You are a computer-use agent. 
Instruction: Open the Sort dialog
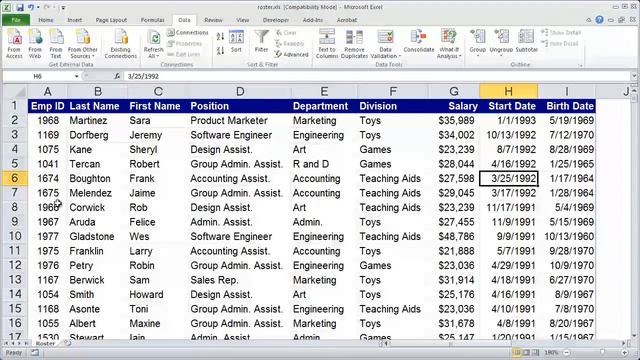(x=236, y=42)
